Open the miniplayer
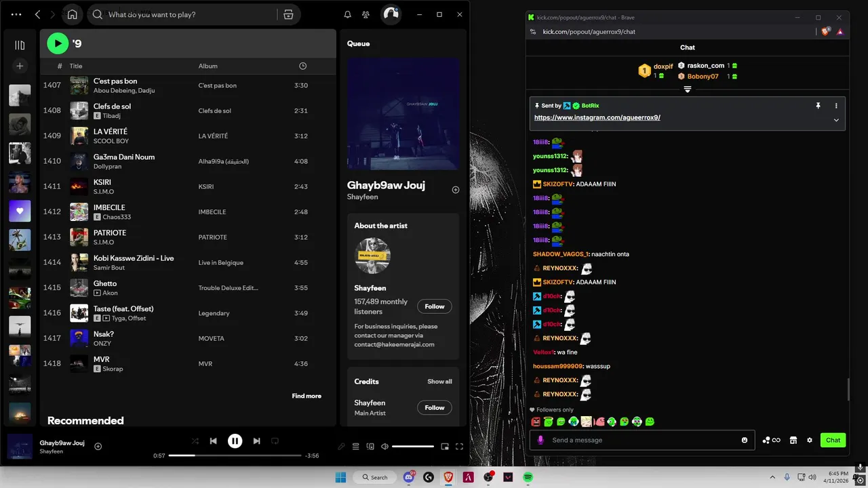This screenshot has height=488, width=868. point(445,446)
